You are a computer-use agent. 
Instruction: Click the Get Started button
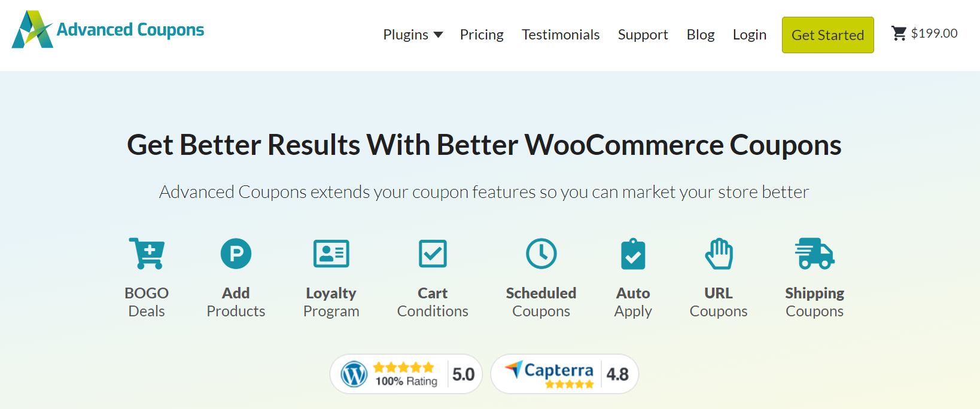pyautogui.click(x=828, y=35)
